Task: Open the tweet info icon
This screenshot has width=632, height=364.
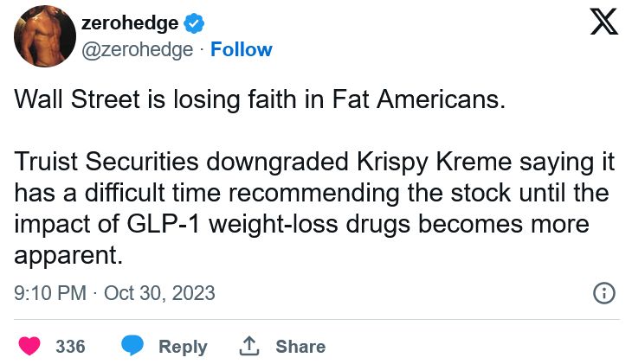Action: 603,293
